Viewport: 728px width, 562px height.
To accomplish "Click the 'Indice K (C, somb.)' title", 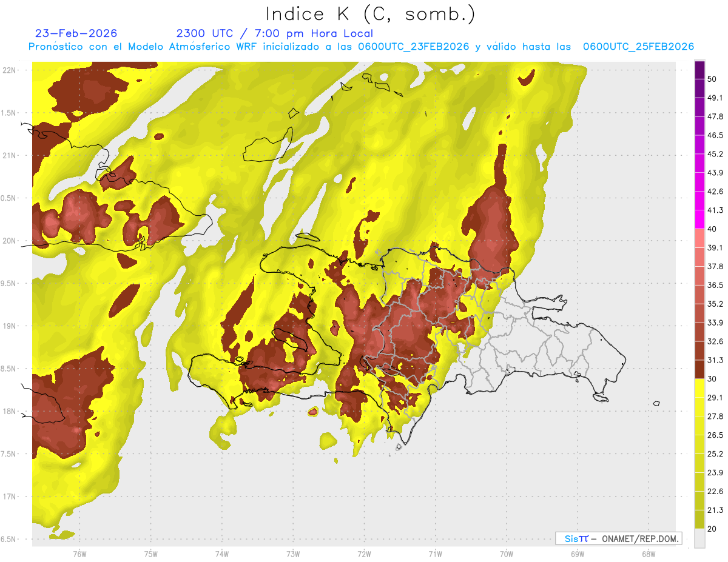I will pos(370,15).
